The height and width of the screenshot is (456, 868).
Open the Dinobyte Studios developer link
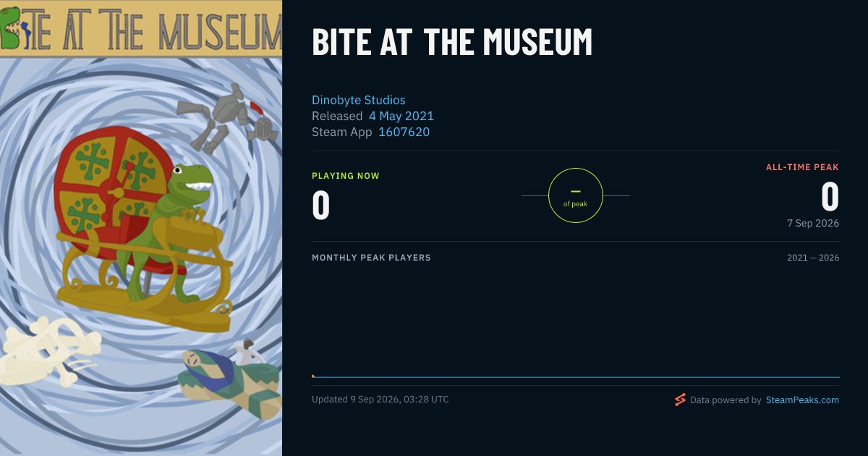pos(359,100)
